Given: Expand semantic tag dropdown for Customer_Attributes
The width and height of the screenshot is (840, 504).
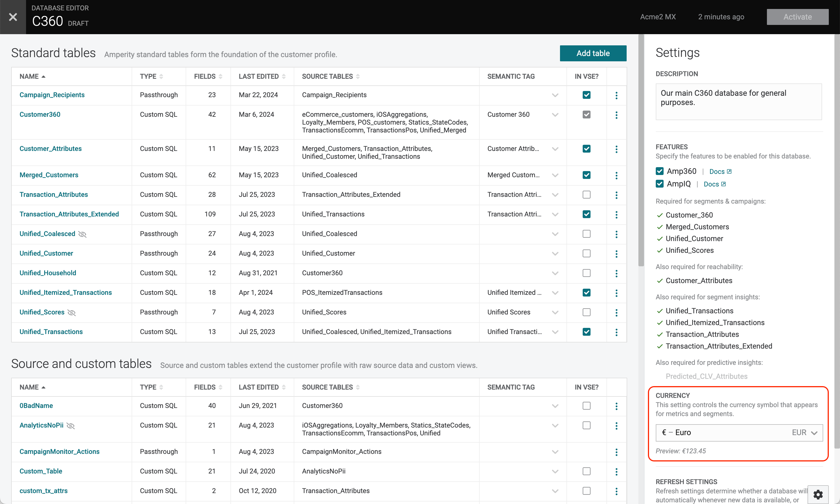Looking at the screenshot, I should click(555, 149).
